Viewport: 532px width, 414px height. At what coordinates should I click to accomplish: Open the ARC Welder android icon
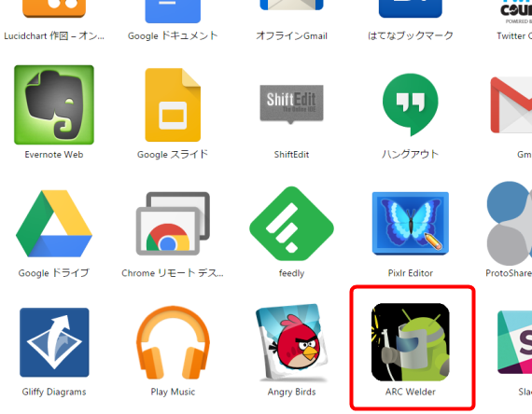(410, 342)
